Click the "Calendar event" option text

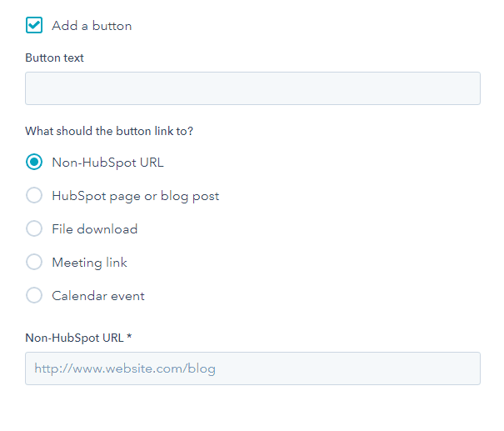pyautogui.click(x=98, y=296)
